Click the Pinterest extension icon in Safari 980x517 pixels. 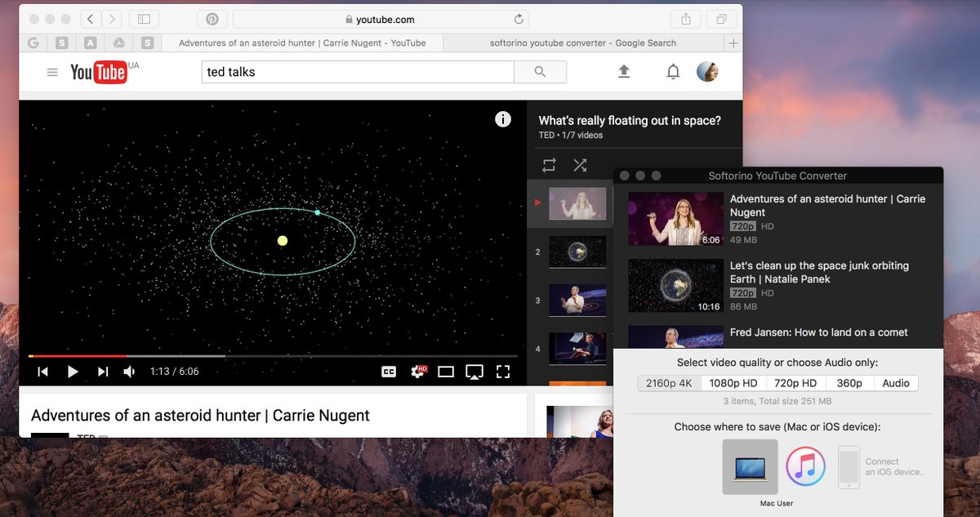[212, 19]
